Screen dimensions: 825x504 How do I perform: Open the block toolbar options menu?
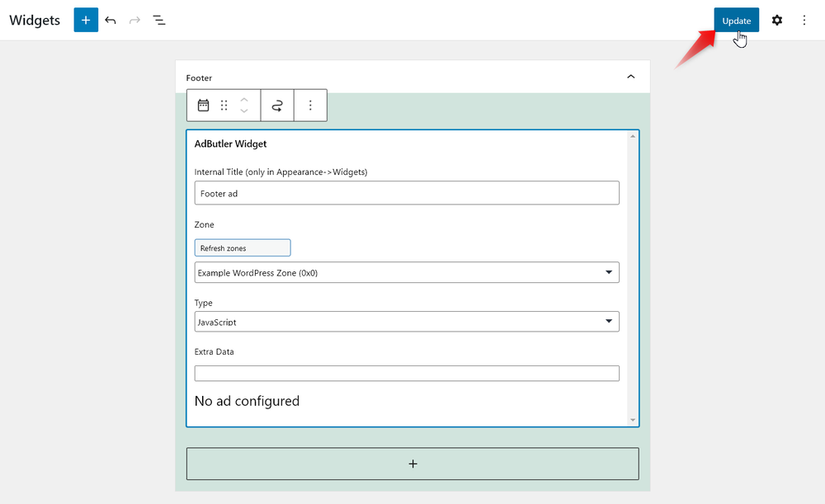[x=310, y=106]
